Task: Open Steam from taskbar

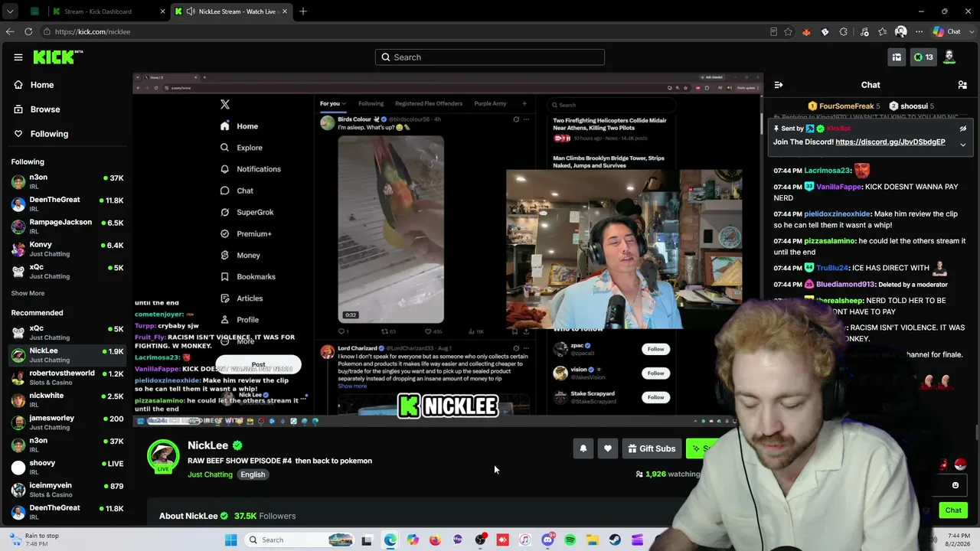Action: 615,540
